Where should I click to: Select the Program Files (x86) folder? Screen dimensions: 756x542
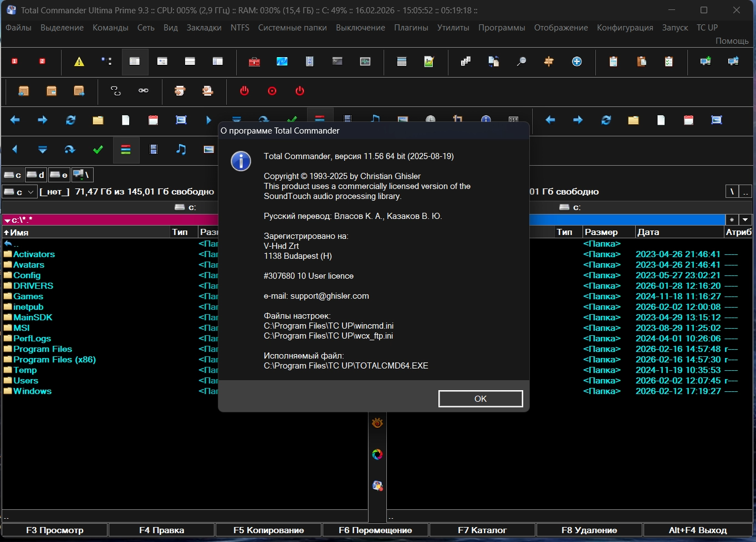click(x=54, y=360)
